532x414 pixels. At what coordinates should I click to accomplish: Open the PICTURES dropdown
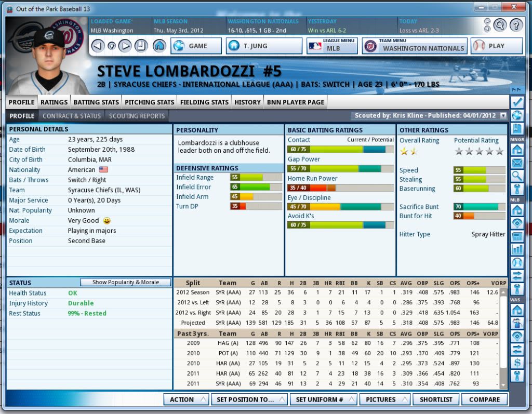coord(385,399)
